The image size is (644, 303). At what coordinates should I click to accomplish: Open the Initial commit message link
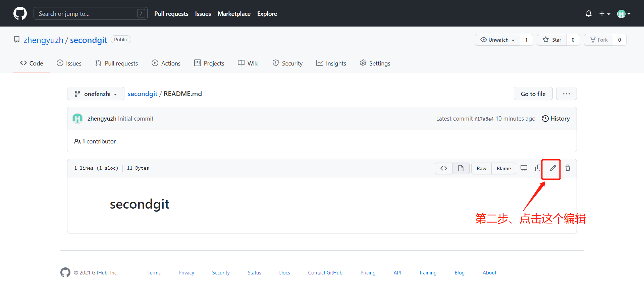[x=136, y=119]
